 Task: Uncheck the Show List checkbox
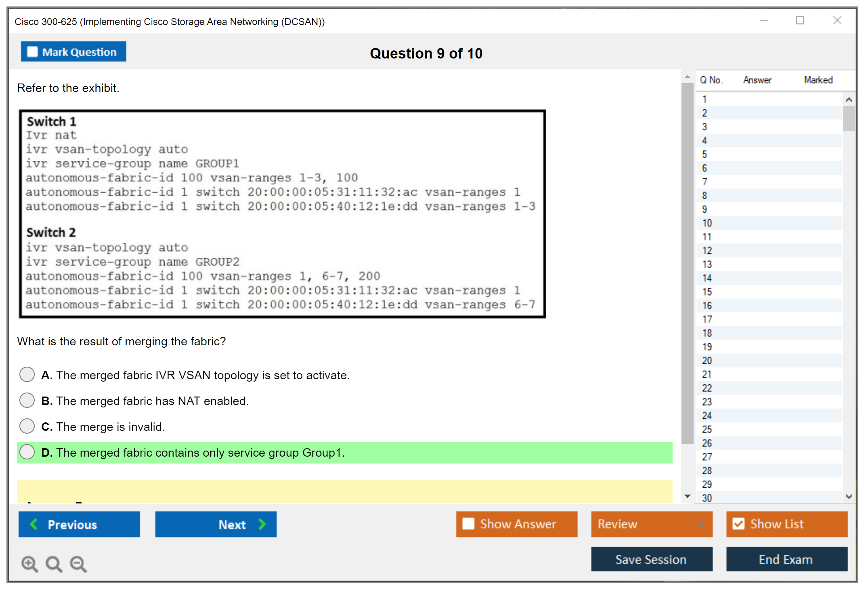click(x=738, y=524)
